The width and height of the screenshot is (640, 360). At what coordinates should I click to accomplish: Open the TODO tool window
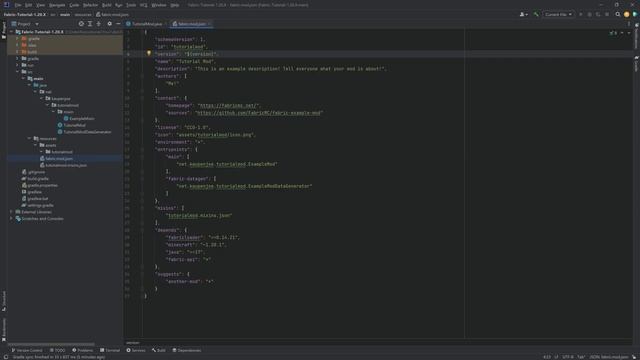58,350
